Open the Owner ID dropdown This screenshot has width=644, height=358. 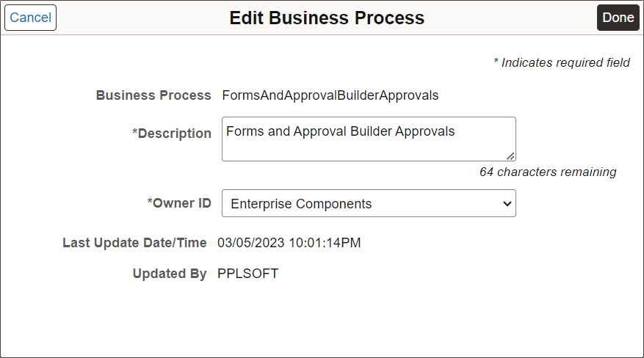pyautogui.click(x=368, y=204)
